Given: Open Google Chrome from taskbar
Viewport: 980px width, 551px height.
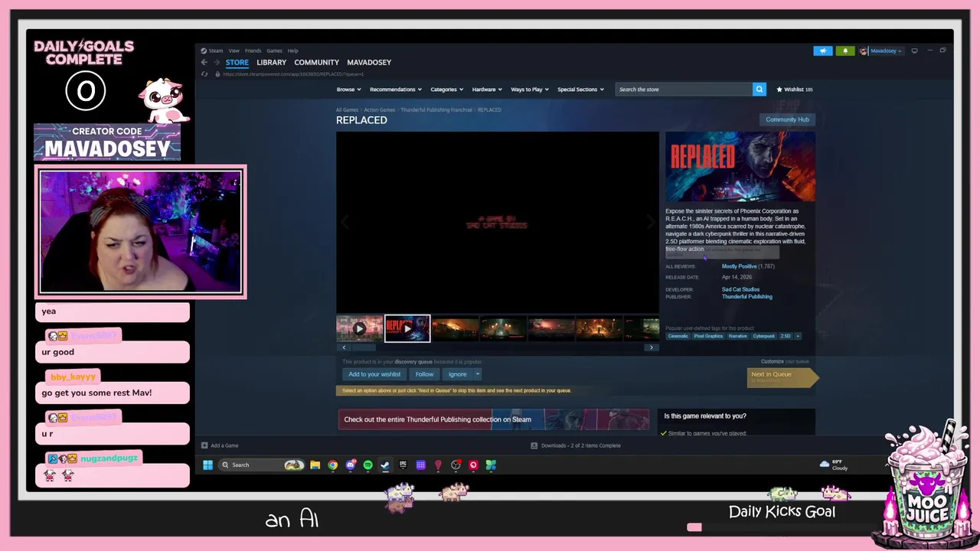Looking at the screenshot, I should tap(333, 465).
